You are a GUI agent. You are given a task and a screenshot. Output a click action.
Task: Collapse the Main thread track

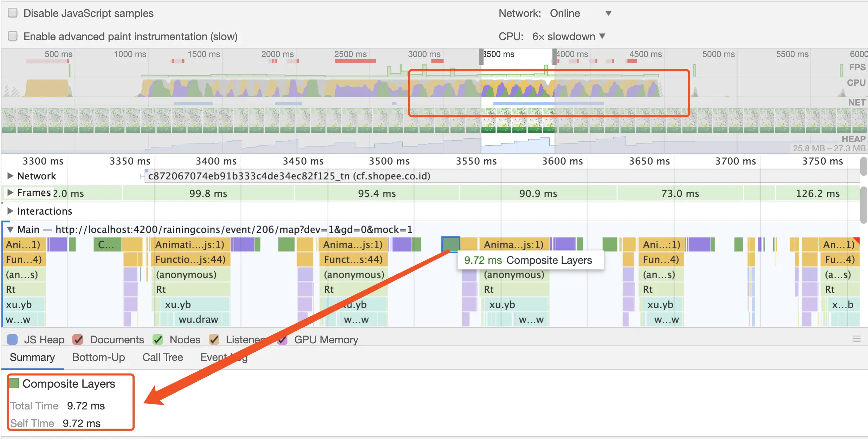10,230
